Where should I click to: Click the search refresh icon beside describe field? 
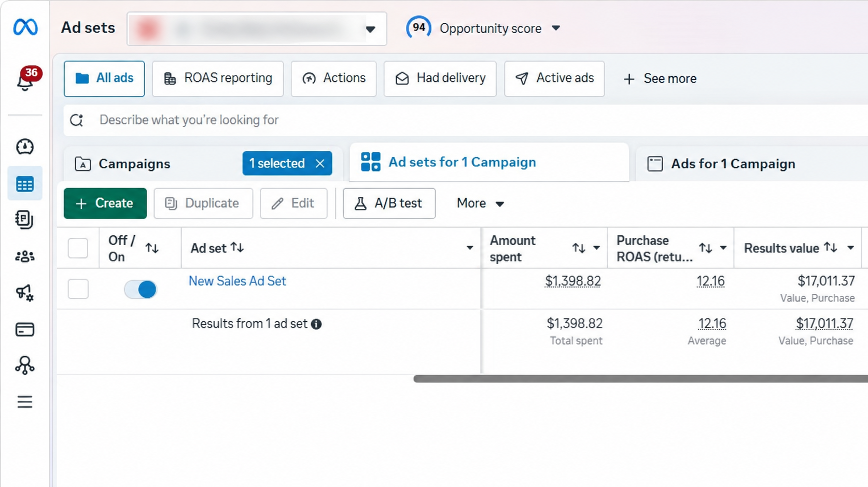point(77,120)
